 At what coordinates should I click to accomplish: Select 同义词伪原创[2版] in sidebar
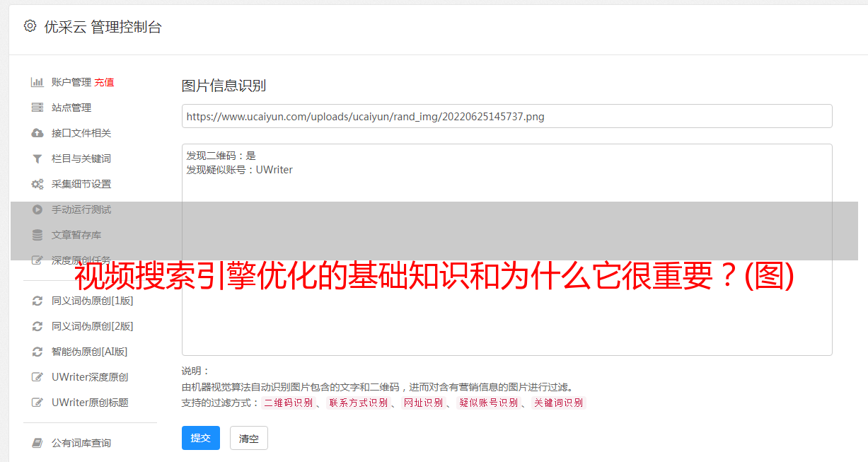(x=93, y=326)
